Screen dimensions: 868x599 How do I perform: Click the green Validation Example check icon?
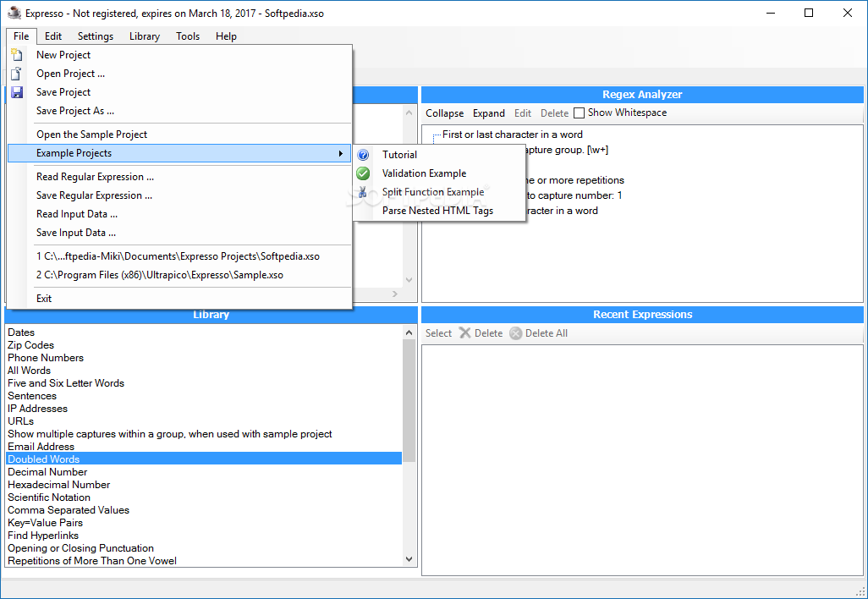(363, 173)
